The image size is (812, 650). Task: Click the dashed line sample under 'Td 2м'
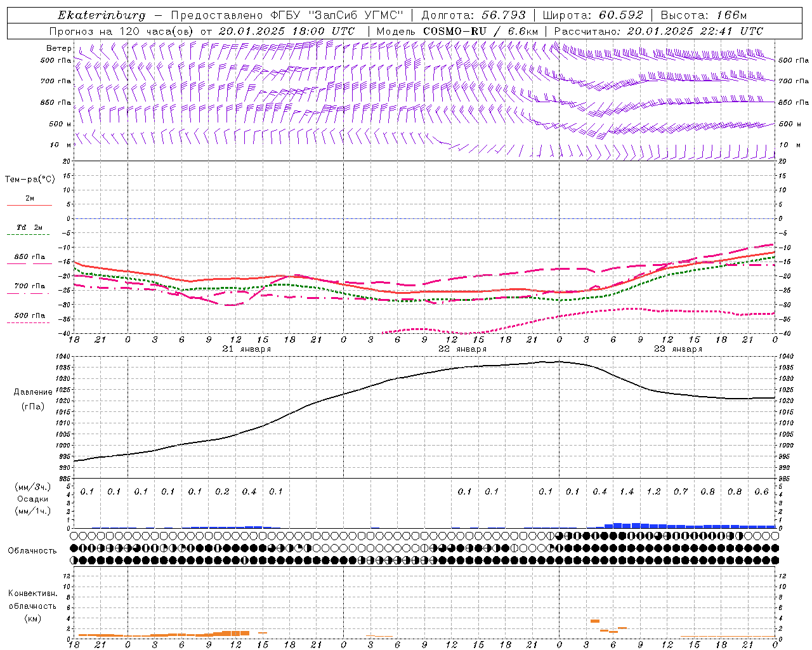tap(29, 235)
